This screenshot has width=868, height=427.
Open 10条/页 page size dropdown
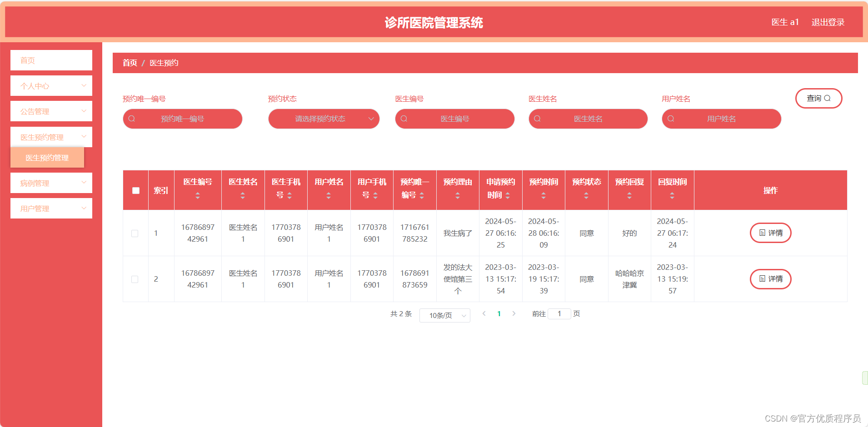pos(445,315)
